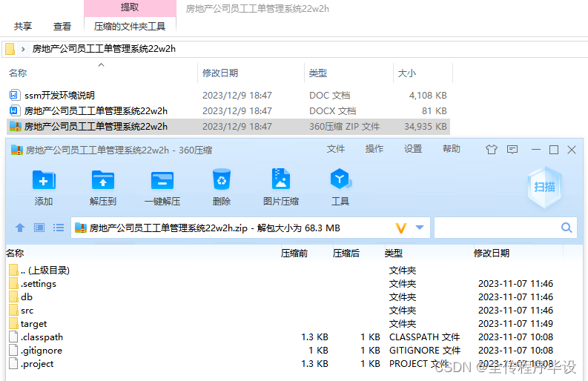The width and height of the screenshot is (588, 381).
Task: Click the breadcrumb chevron in Explorer address bar
Action: [x=23, y=49]
